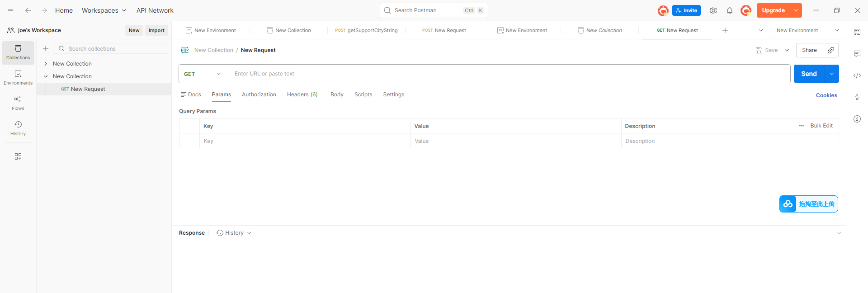Viewport: 868px width, 293px height.
Task: Create new collection with plus icon
Action: click(x=46, y=48)
